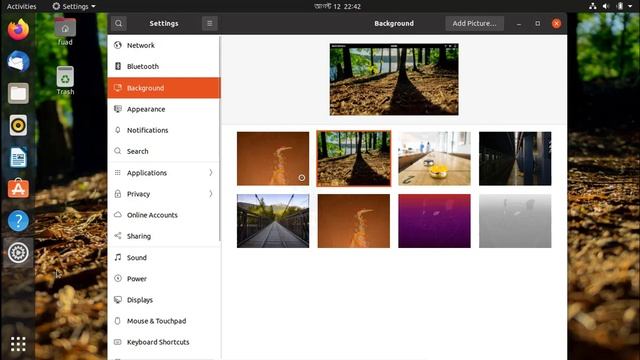The width and height of the screenshot is (640, 360).
Task: Open the Sound settings panel
Action: (x=164, y=258)
